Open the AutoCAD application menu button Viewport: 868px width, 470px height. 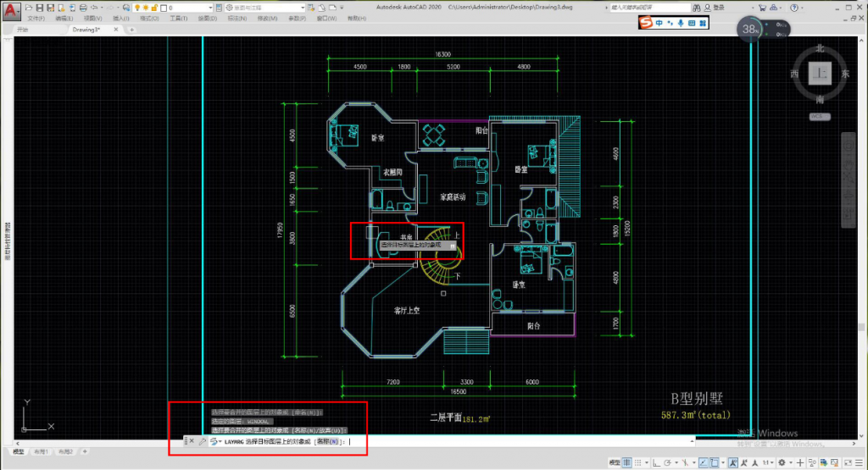click(10, 10)
